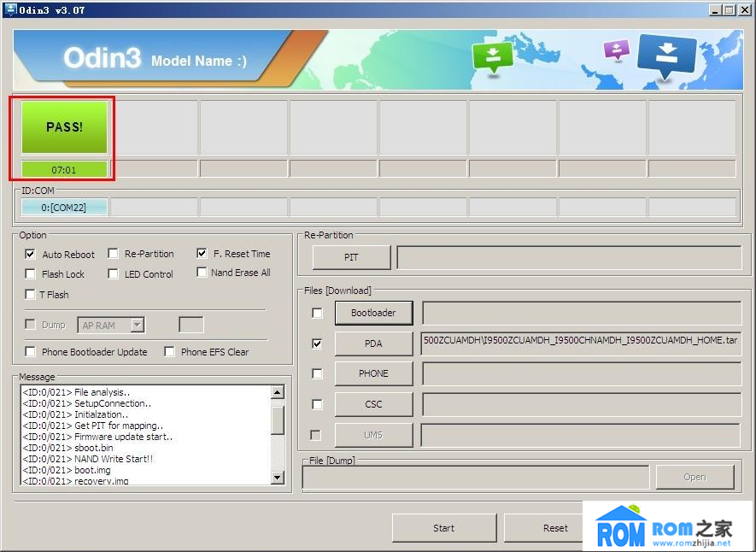Image resolution: width=756 pixels, height=552 pixels.
Task: Toggle the F. Reset Time checkbox
Action: pos(202,253)
